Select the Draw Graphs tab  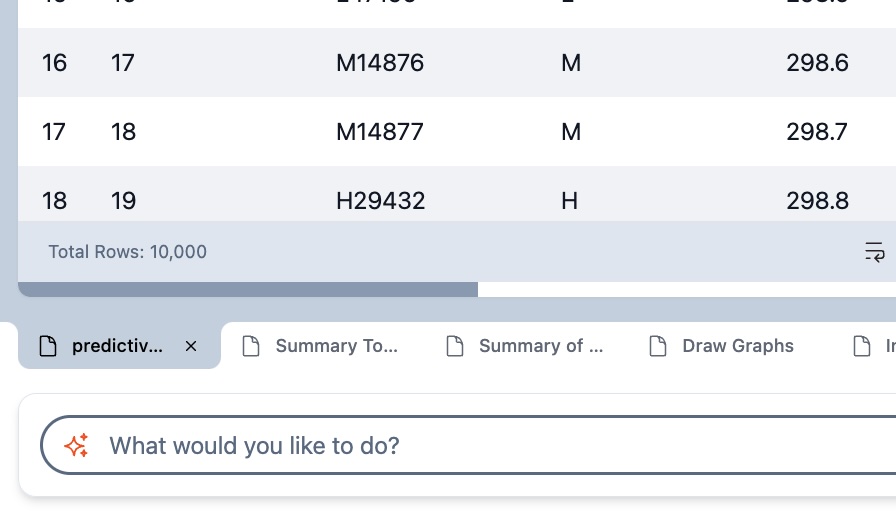pyautogui.click(x=737, y=346)
